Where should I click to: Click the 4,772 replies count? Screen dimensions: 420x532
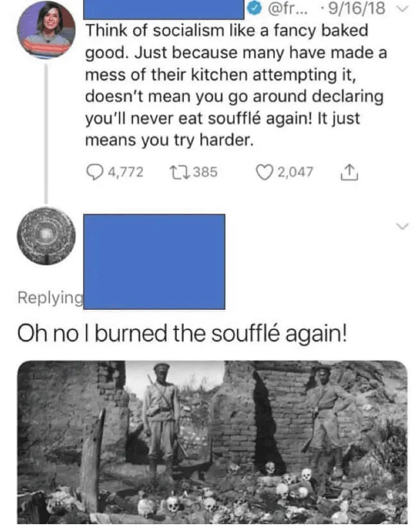click(125, 172)
